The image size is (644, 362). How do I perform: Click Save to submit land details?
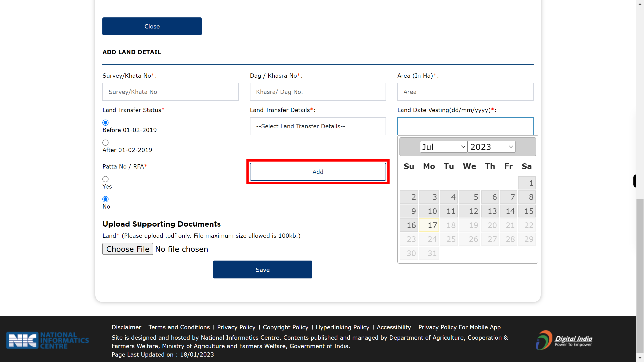click(x=262, y=269)
